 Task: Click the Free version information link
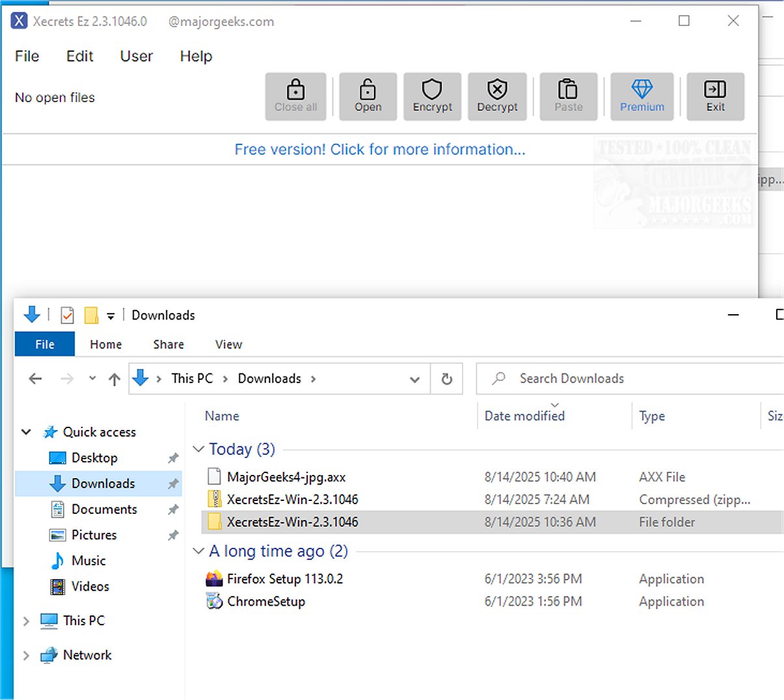pyautogui.click(x=379, y=150)
